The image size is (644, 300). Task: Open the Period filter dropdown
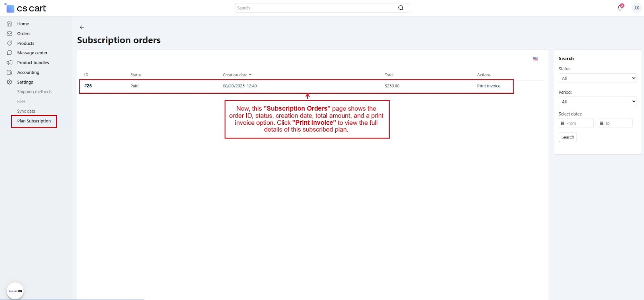597,102
